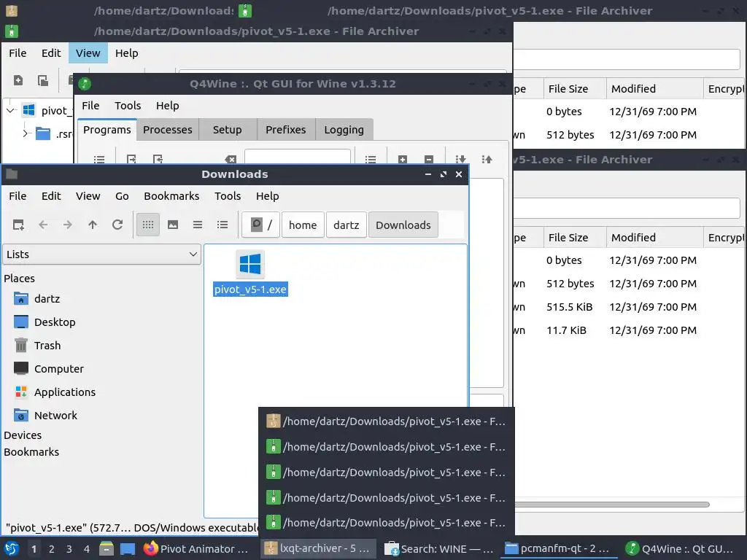Open Go menu in Downloads window

tap(122, 196)
